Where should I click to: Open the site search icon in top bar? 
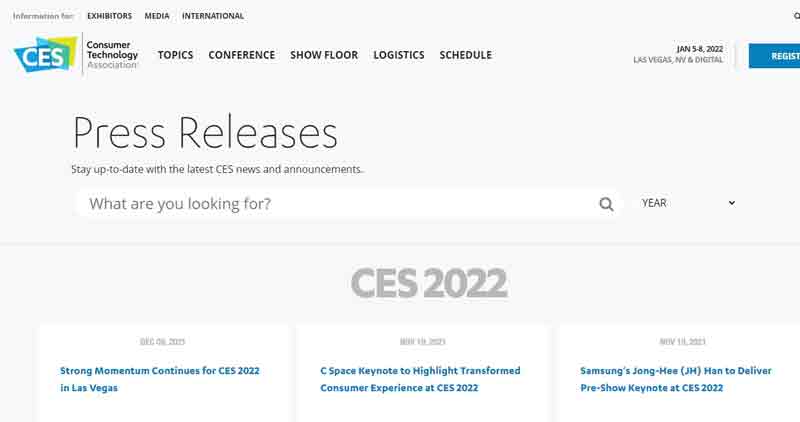795,16
